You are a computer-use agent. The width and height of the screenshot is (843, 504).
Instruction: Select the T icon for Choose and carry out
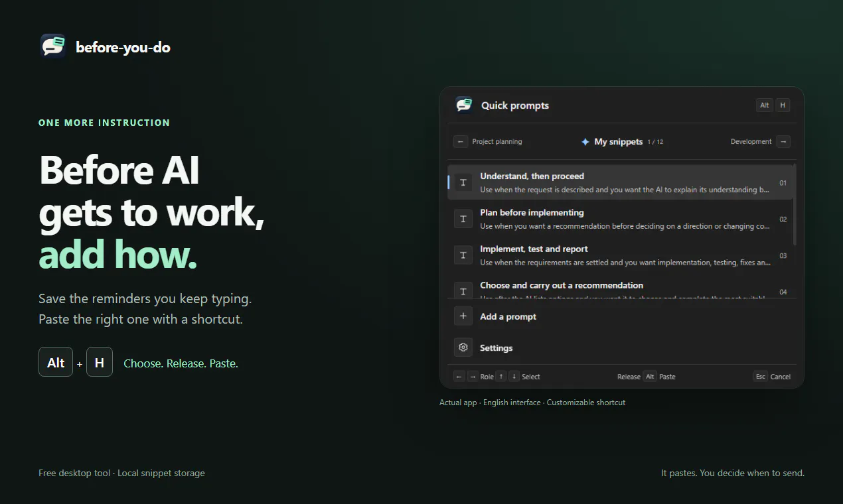pos(463,290)
